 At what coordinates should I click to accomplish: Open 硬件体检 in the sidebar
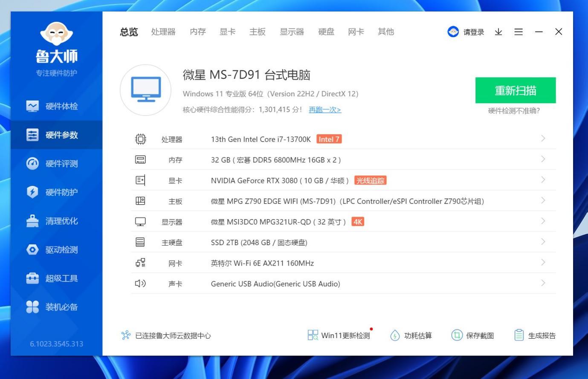56,106
